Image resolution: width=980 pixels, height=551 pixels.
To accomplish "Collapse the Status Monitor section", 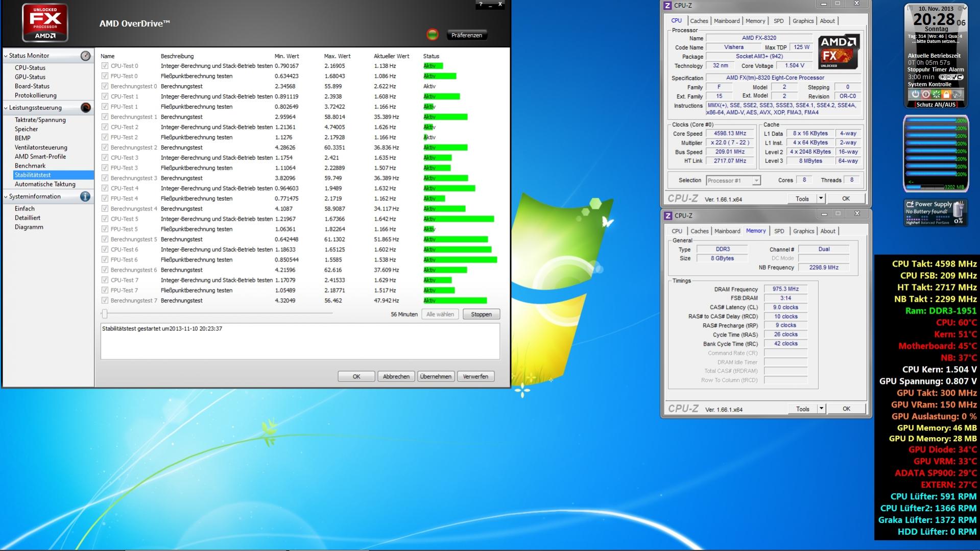I will pos(6,56).
